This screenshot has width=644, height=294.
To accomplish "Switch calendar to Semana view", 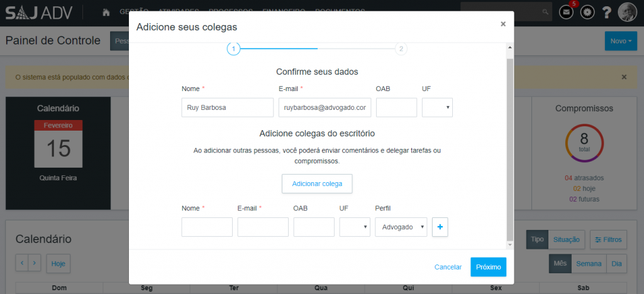I will [589, 264].
